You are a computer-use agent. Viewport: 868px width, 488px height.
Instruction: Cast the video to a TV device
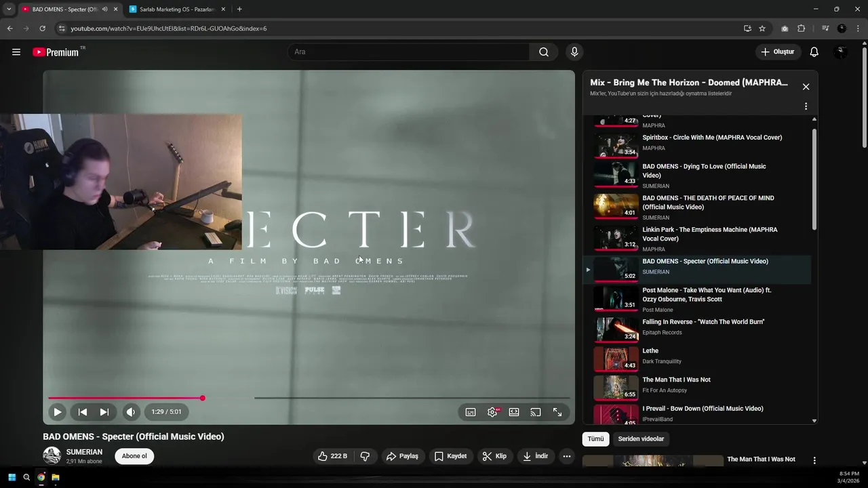536,412
